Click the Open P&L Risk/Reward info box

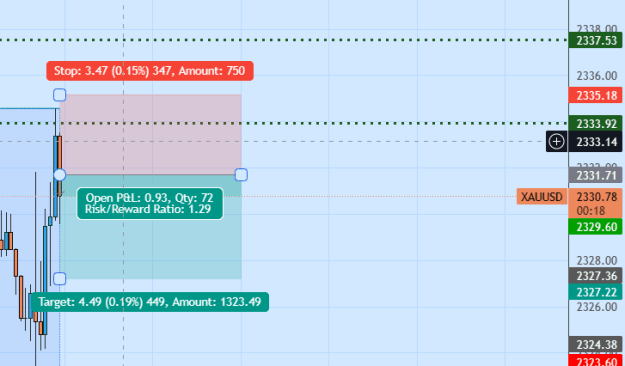150,203
